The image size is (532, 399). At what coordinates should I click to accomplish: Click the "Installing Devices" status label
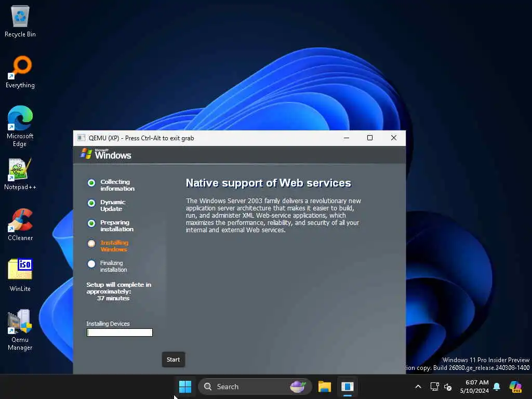pos(108,324)
